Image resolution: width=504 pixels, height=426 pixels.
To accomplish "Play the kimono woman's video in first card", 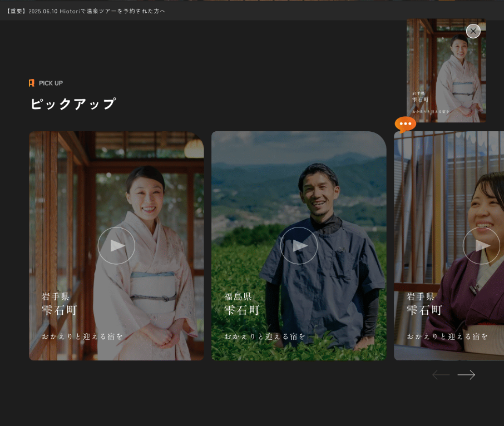I will (x=116, y=245).
